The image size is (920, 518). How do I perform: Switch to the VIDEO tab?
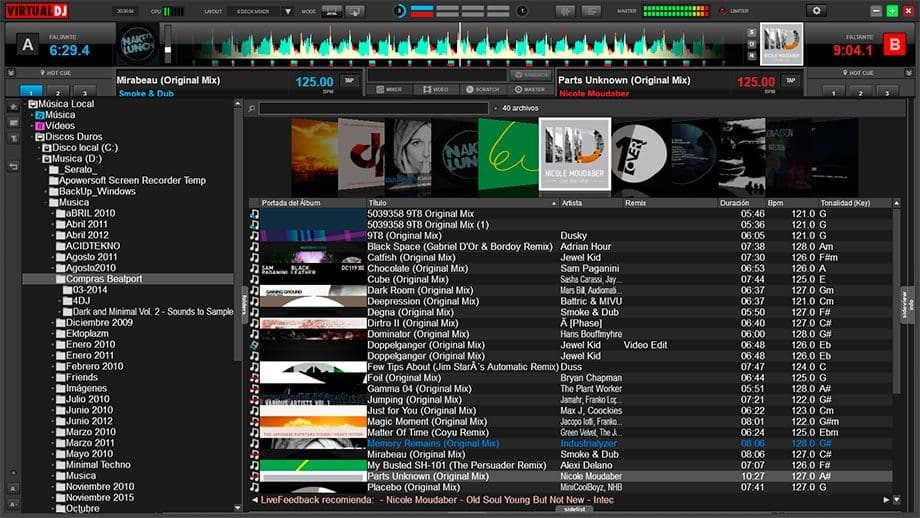[x=435, y=89]
